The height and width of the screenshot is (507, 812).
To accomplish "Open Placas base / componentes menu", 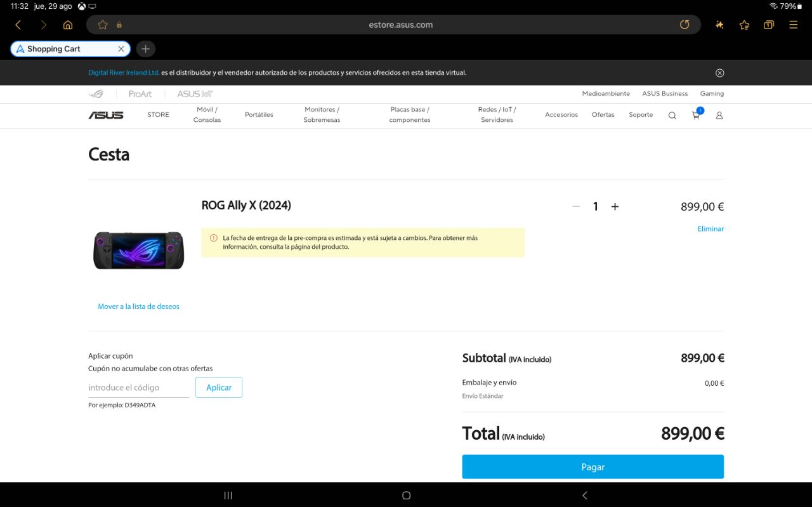I will tap(410, 115).
